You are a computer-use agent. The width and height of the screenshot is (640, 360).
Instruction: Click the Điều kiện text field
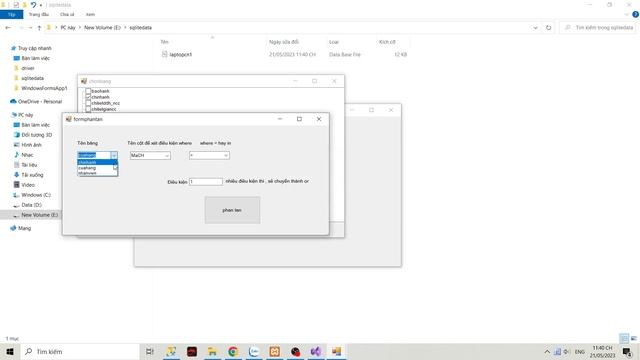[x=206, y=182]
